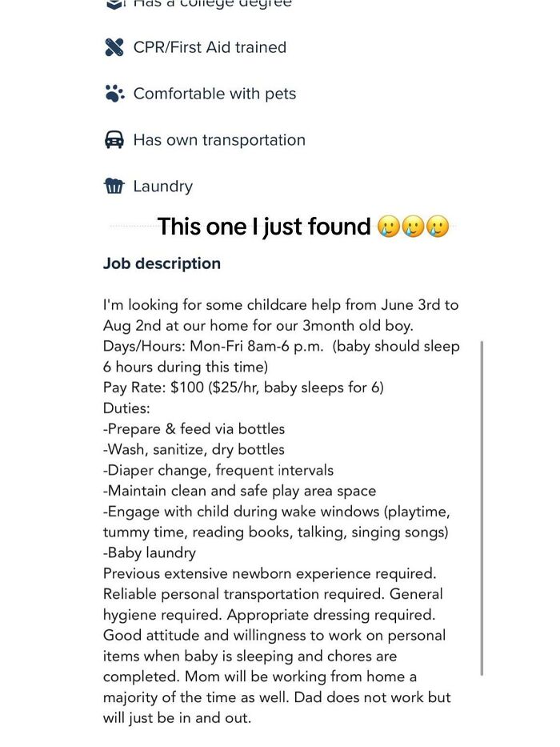This screenshot has height=747, width=560.
Task: Tap the "-Baby laundry" duty line
Action: [x=150, y=552]
